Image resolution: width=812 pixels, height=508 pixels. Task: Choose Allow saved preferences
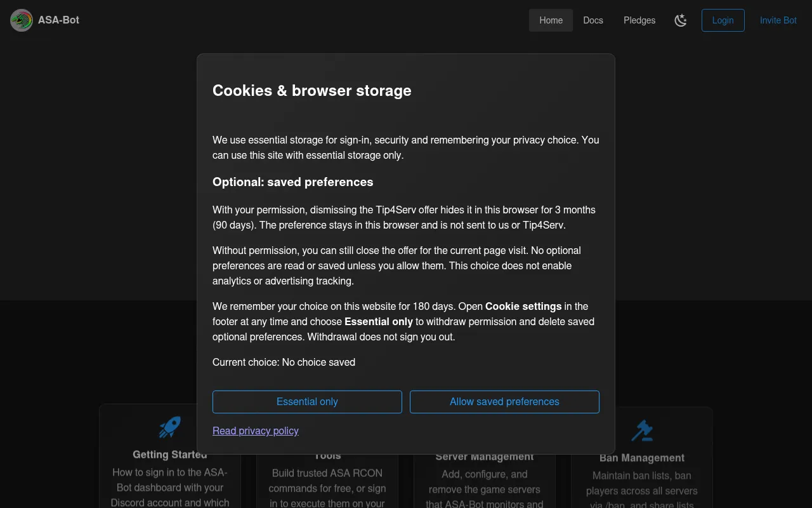click(504, 402)
